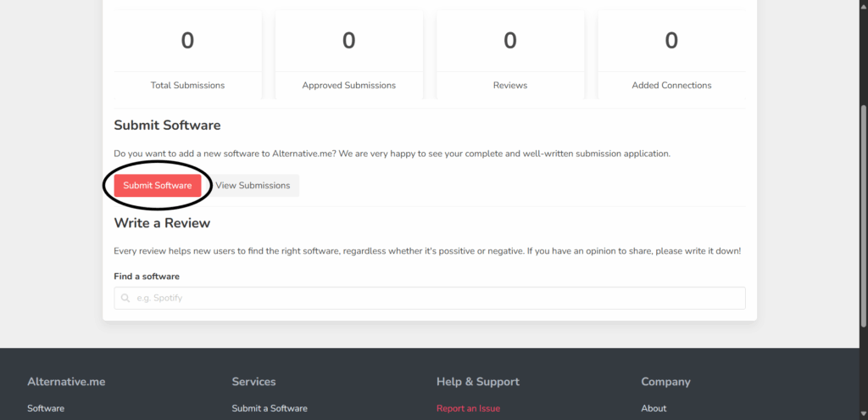Click the Company footer heading
The image size is (868, 420).
[x=665, y=382]
